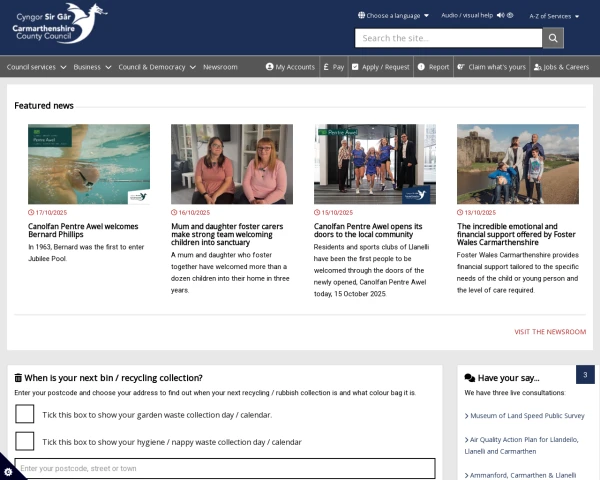The image size is (600, 480).
Task: Click the postcode, street or town field
Action: [x=225, y=468]
